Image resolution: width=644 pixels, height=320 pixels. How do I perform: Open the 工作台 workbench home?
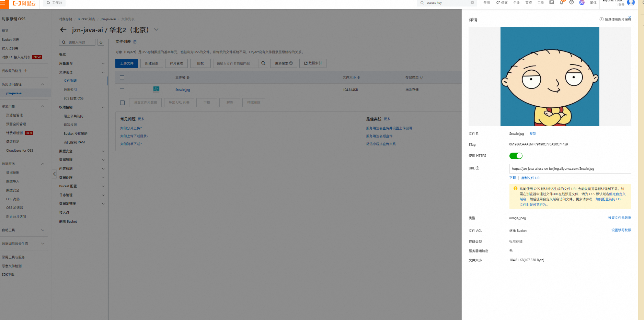55,3
